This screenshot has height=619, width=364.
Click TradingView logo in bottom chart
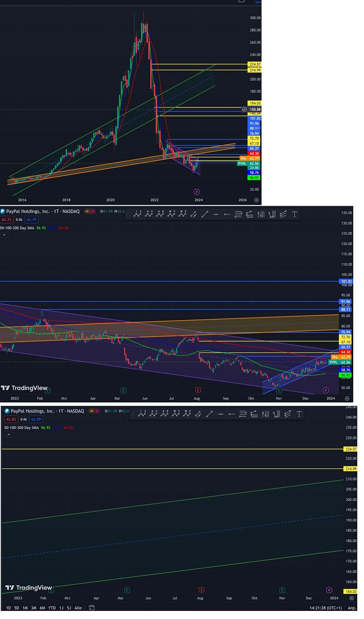click(28, 588)
